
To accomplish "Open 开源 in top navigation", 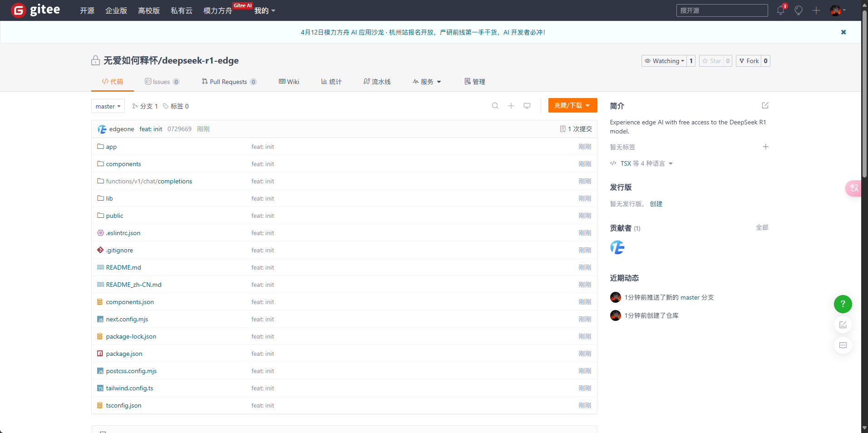I will [87, 10].
